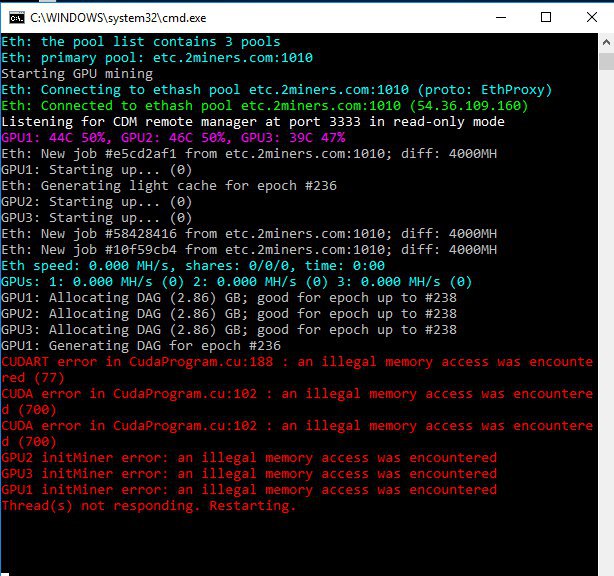Click the 'GPU1: Allocating DAG (2.86) GB' line
This screenshot has width=614, height=576.
(x=229, y=298)
